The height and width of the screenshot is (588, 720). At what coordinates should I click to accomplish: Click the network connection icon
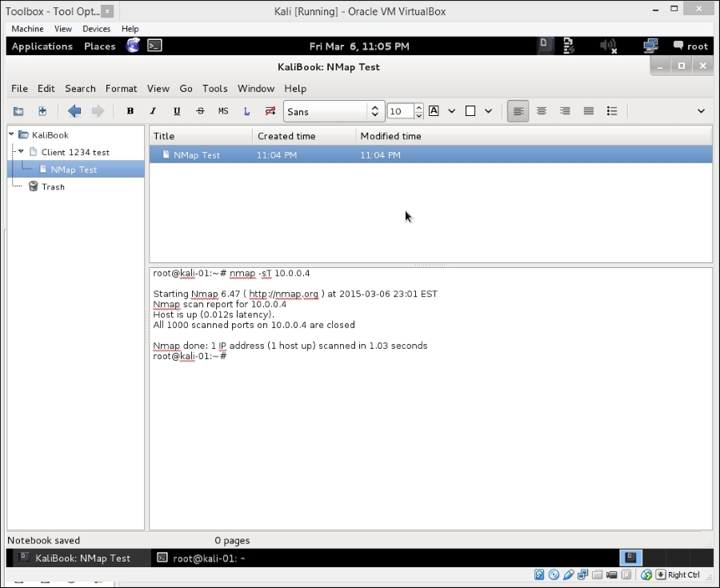(x=650, y=46)
